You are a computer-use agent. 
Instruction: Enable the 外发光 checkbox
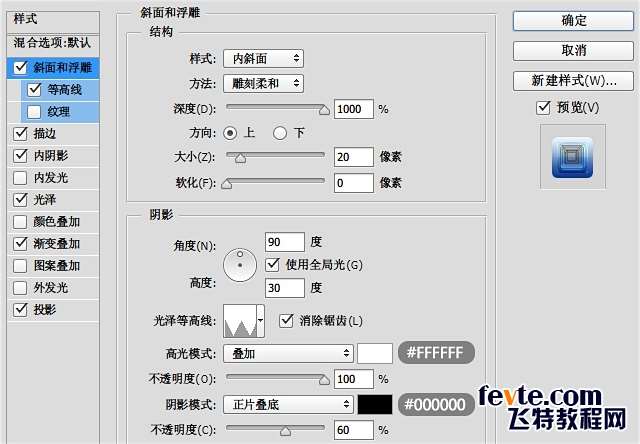click(20, 288)
